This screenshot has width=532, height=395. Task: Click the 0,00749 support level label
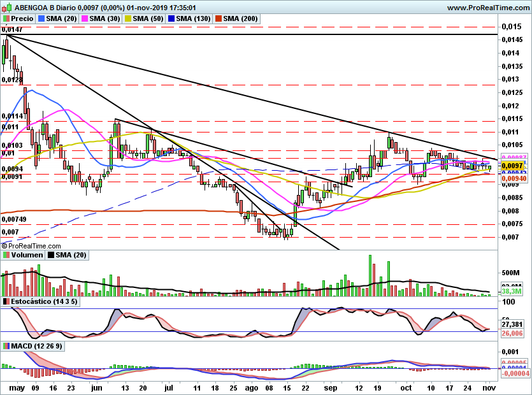14,219
